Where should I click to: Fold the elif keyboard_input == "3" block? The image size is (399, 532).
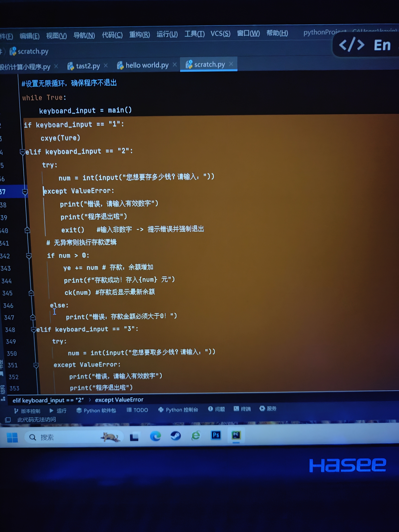coord(34,330)
